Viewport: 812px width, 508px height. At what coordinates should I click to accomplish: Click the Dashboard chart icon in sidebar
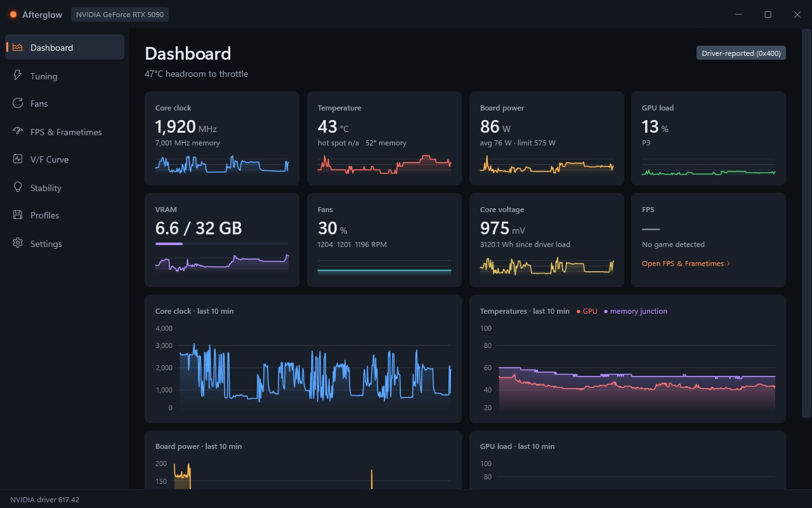18,48
